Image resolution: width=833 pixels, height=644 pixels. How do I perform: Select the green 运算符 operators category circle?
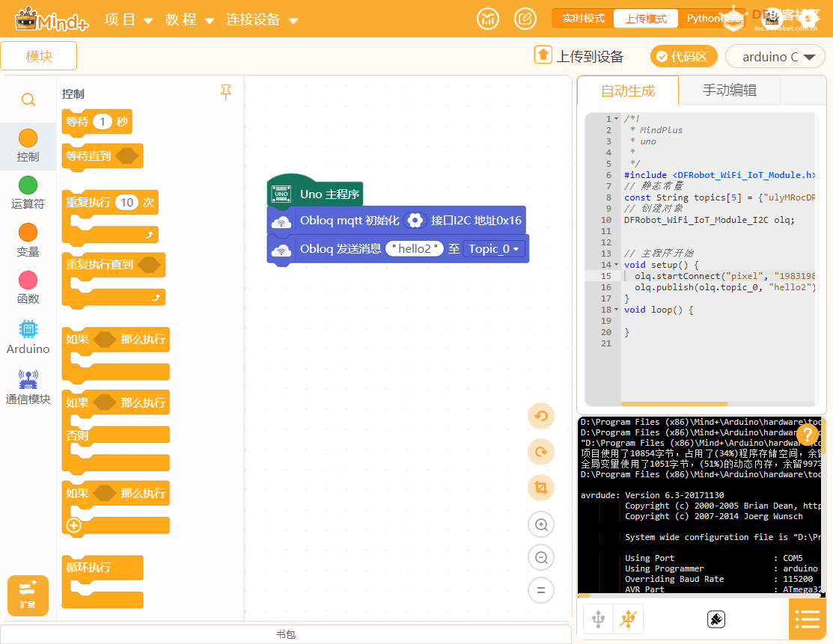(28, 185)
